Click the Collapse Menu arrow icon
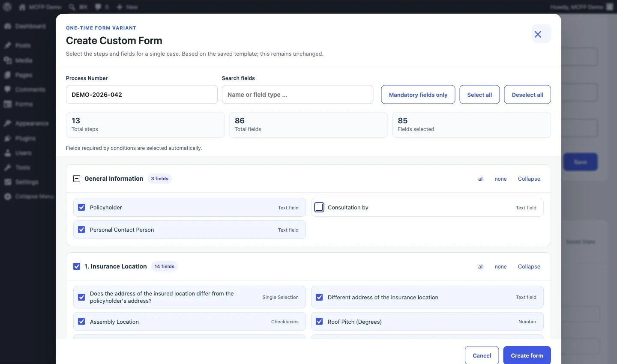The width and height of the screenshot is (617, 364). coord(8,197)
